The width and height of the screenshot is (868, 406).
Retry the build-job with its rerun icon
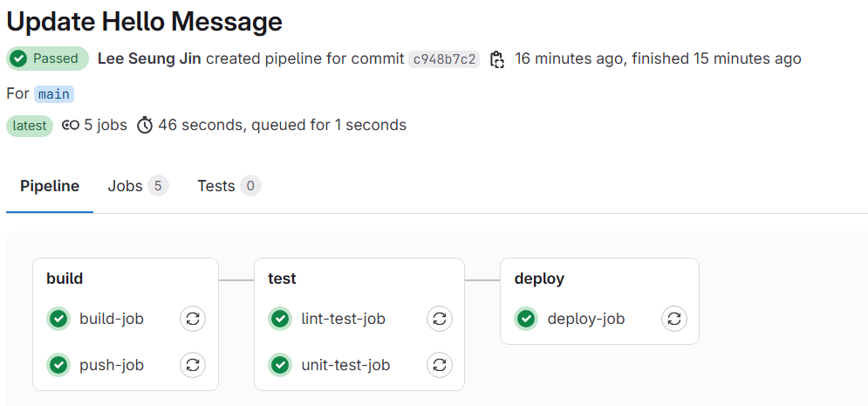pyautogui.click(x=193, y=319)
